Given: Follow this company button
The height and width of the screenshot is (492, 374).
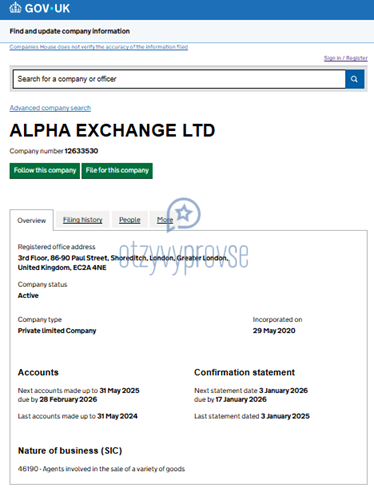Looking at the screenshot, I should 45,171.
